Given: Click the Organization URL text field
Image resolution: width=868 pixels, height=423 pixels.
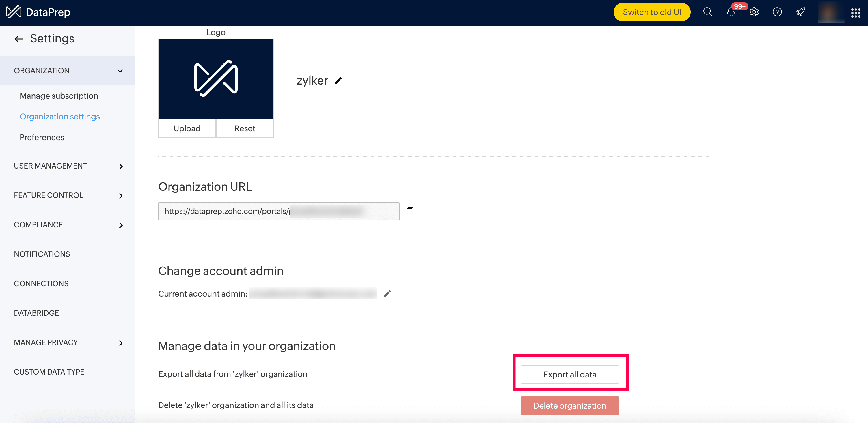Looking at the screenshot, I should (278, 211).
